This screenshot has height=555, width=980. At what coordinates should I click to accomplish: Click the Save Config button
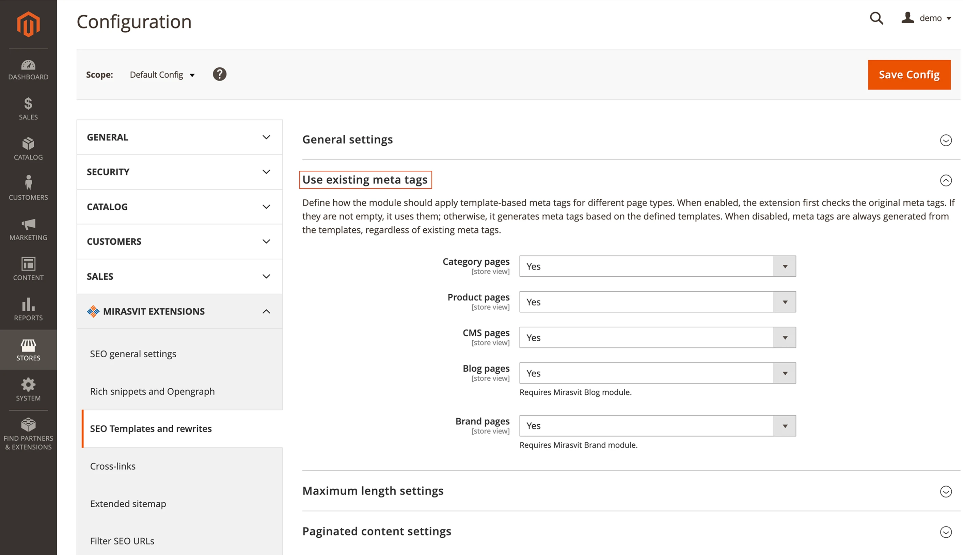[909, 75]
